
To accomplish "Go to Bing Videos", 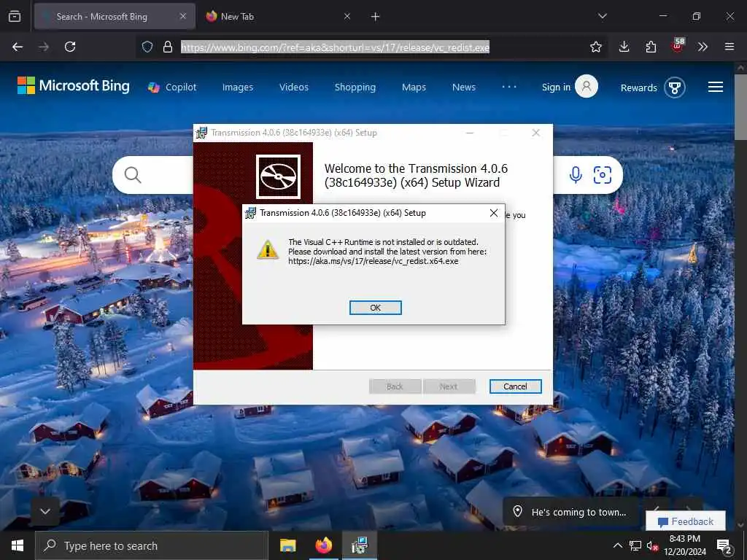I will [x=294, y=87].
